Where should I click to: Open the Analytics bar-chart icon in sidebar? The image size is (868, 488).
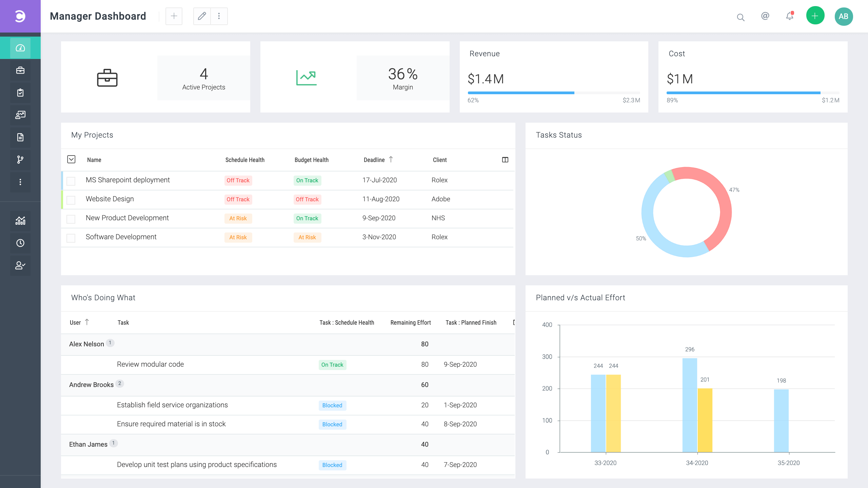point(20,221)
